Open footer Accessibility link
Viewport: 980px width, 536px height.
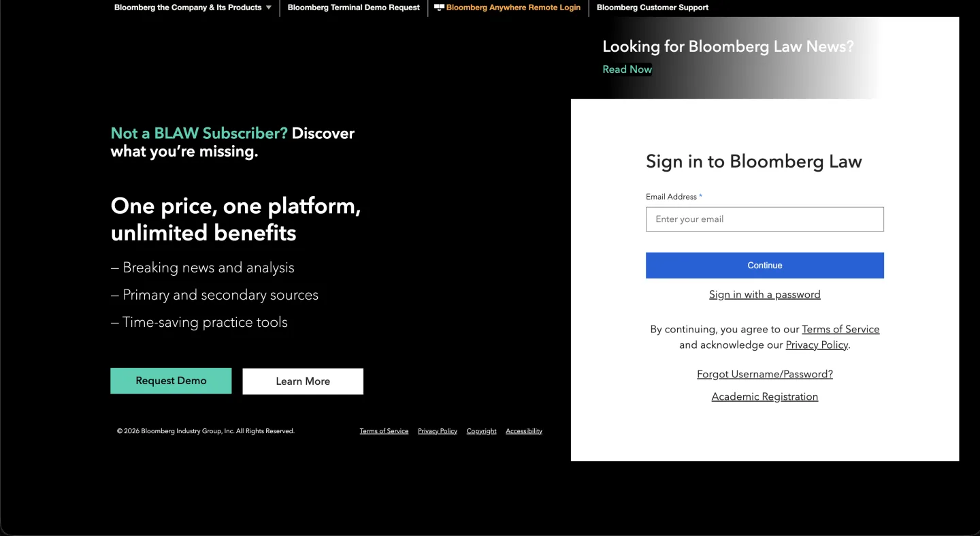[x=524, y=431]
